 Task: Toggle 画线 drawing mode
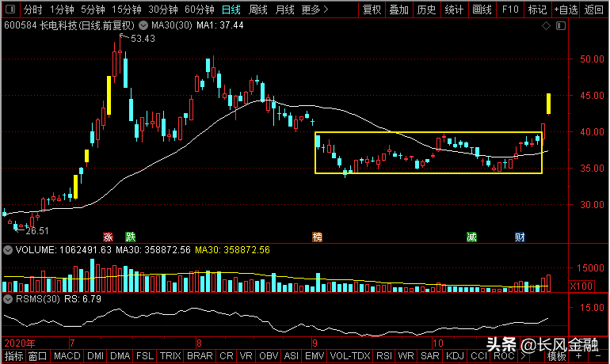pyautogui.click(x=482, y=10)
